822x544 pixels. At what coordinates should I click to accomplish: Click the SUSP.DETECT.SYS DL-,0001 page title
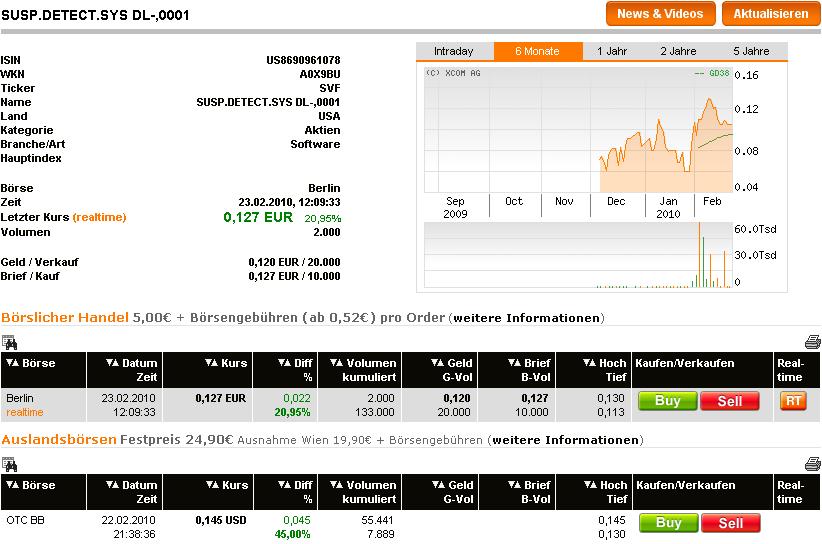coord(95,15)
